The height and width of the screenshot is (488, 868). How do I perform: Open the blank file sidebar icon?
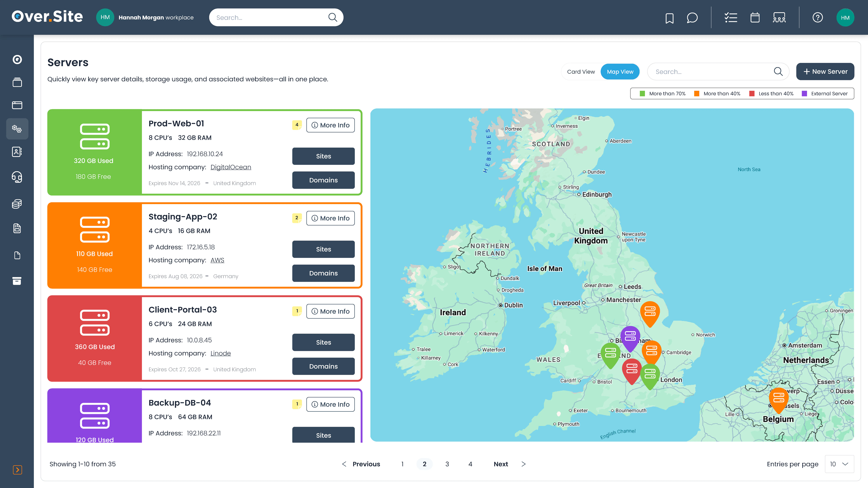[x=17, y=255]
